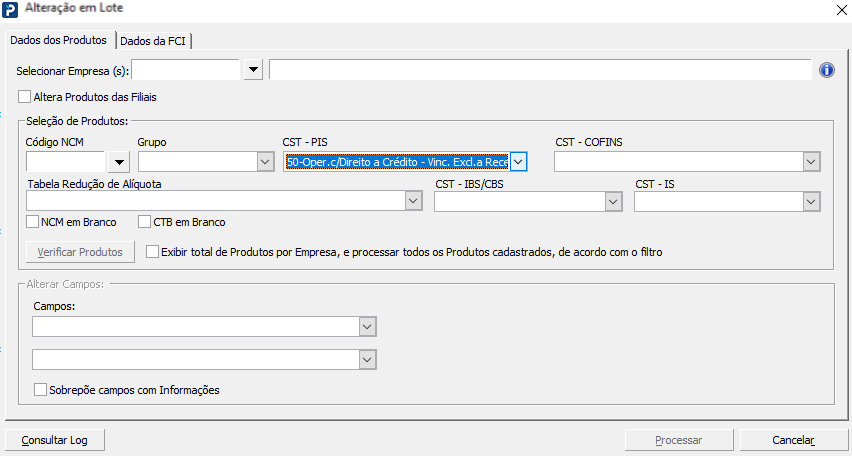Focus the Código NCM input field

[x=66, y=161]
